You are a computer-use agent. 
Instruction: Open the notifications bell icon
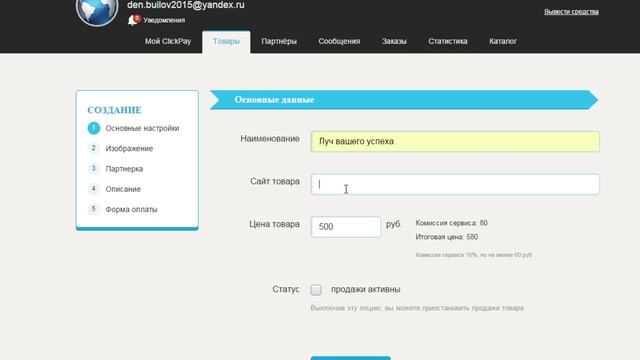133,20
